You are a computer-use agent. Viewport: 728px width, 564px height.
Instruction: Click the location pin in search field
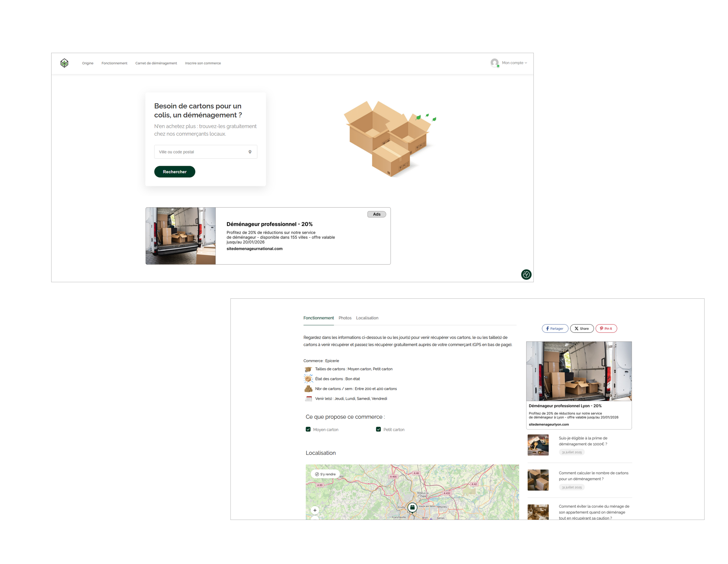pos(250,152)
